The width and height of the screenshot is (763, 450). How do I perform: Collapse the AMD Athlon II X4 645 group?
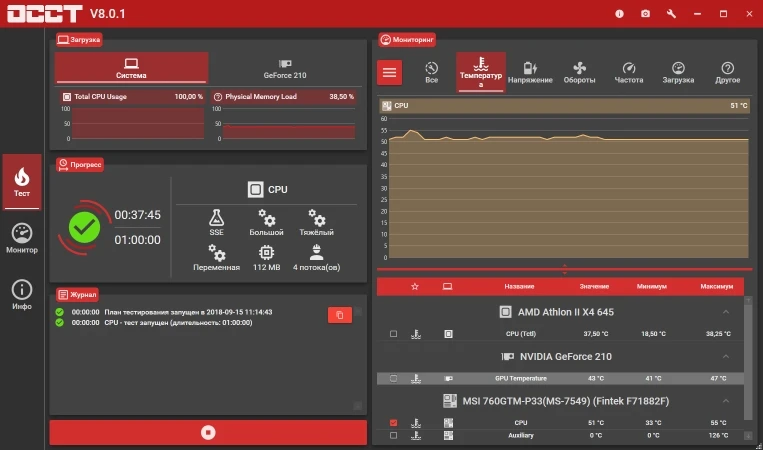point(726,312)
